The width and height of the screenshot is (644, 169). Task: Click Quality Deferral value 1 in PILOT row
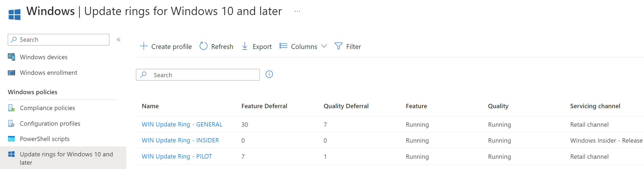click(x=325, y=157)
